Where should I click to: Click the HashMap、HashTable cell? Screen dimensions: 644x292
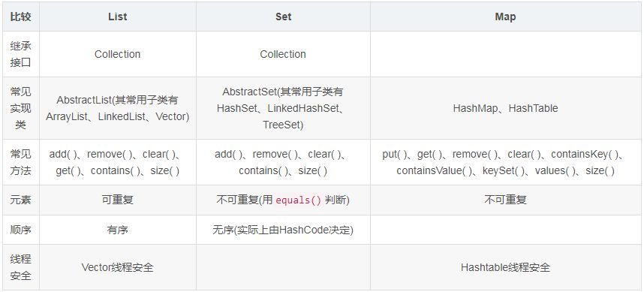point(505,108)
